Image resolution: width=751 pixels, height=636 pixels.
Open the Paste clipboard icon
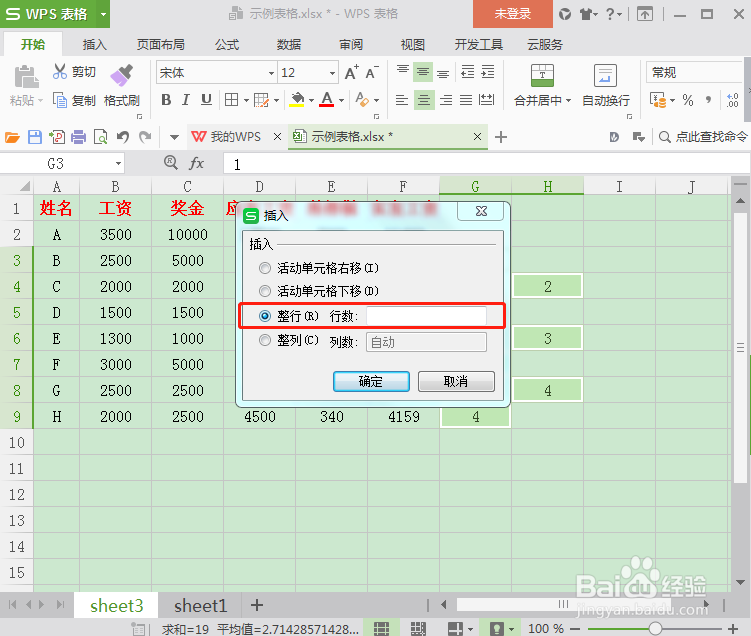pos(26,77)
